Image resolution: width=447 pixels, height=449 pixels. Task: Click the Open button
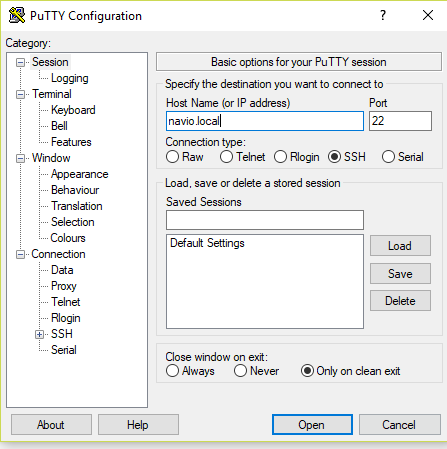tap(312, 425)
